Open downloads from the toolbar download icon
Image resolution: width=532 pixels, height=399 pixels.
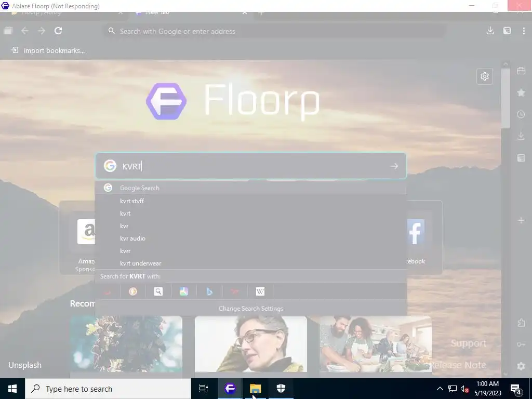pos(490,31)
